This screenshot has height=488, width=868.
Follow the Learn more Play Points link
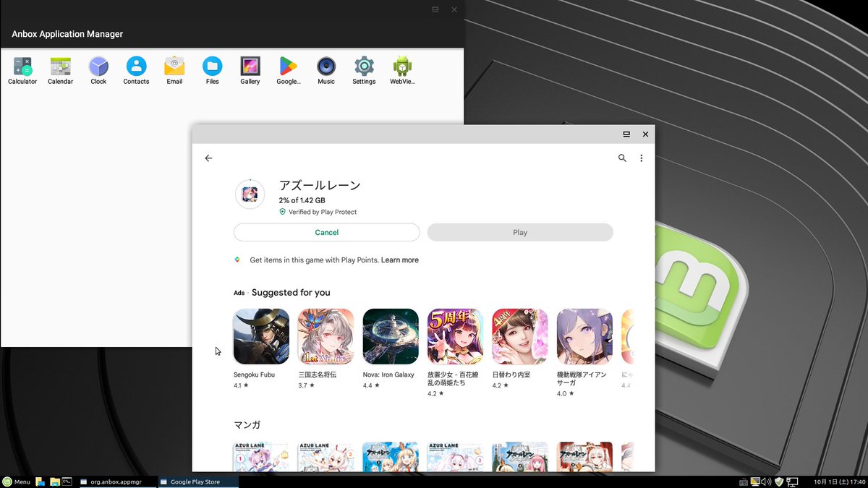[x=400, y=260]
